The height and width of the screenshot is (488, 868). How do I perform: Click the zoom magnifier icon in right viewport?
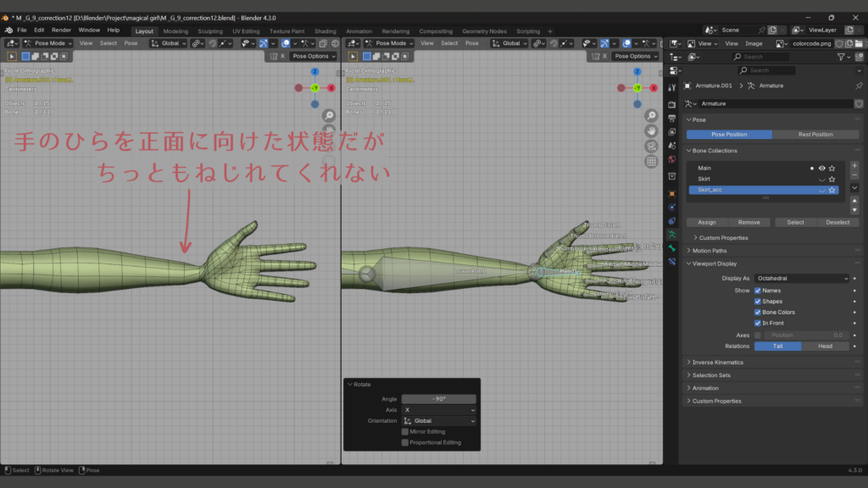click(651, 115)
